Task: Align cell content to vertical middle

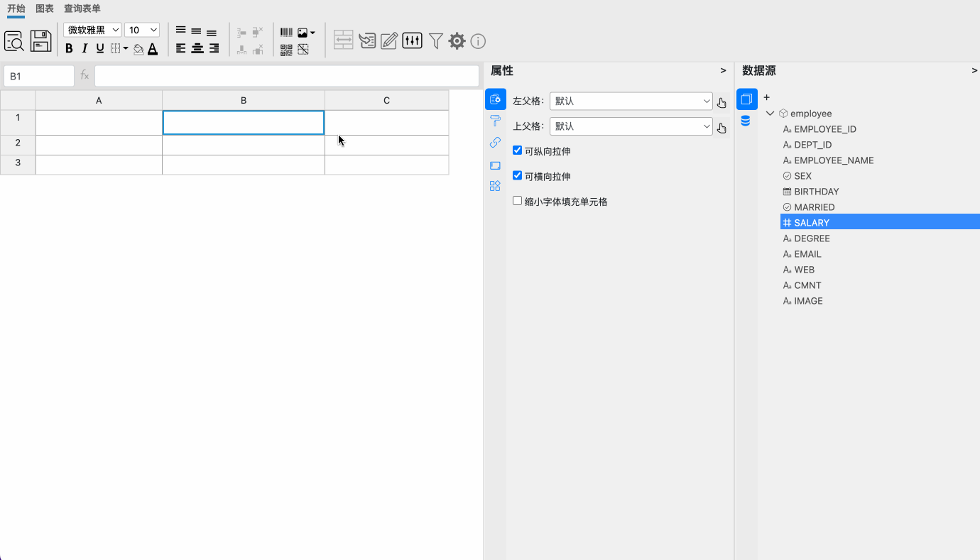Action: pos(196,32)
